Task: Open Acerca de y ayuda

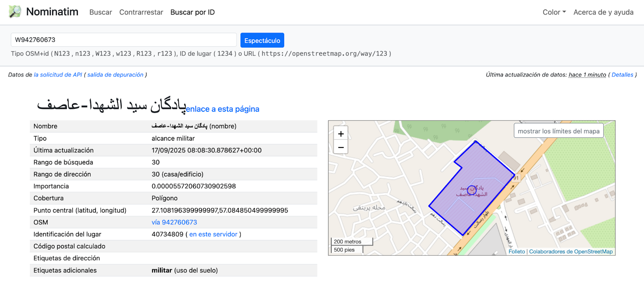Action: click(x=603, y=12)
